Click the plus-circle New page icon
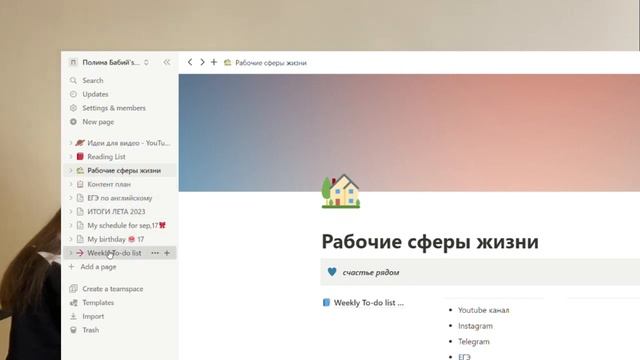640x360 pixels. click(x=73, y=122)
